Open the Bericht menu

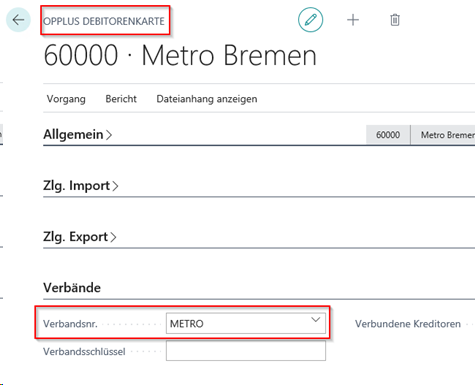(121, 99)
